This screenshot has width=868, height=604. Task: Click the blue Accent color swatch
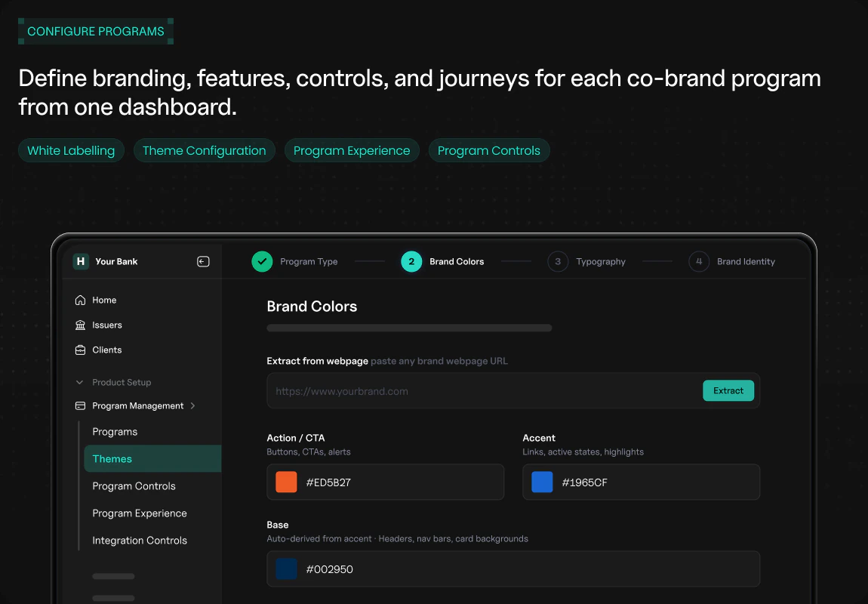[542, 482]
